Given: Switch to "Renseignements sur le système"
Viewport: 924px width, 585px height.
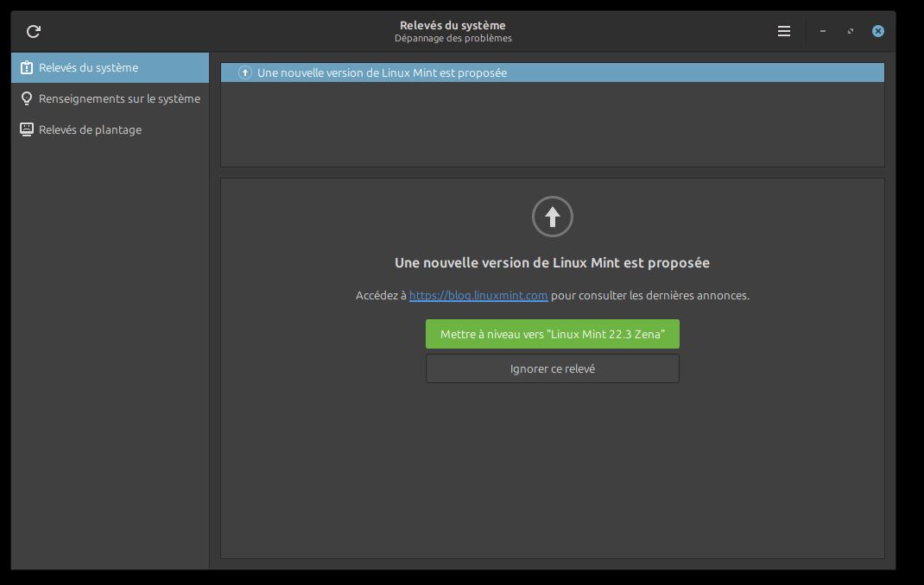Looking at the screenshot, I should (119, 98).
